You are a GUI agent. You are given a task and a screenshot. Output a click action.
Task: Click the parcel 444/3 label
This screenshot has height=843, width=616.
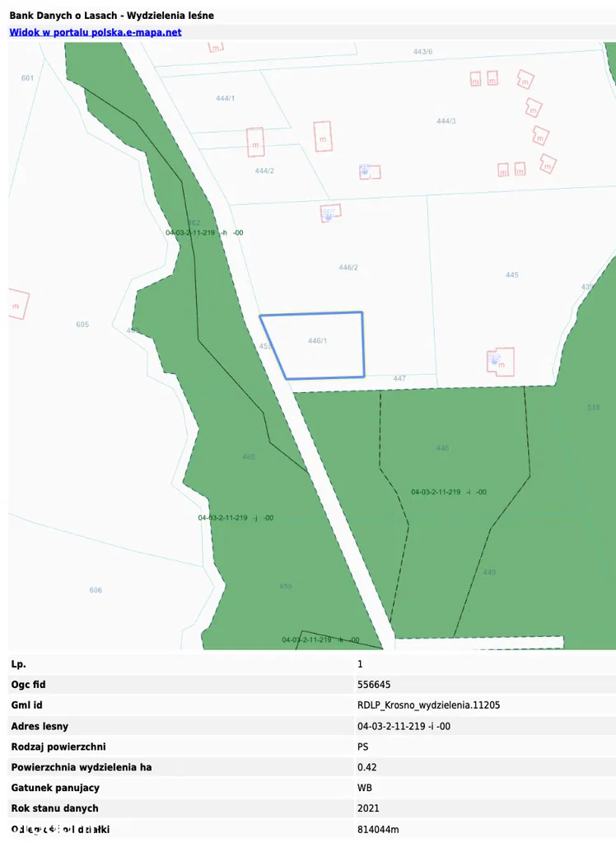point(446,121)
